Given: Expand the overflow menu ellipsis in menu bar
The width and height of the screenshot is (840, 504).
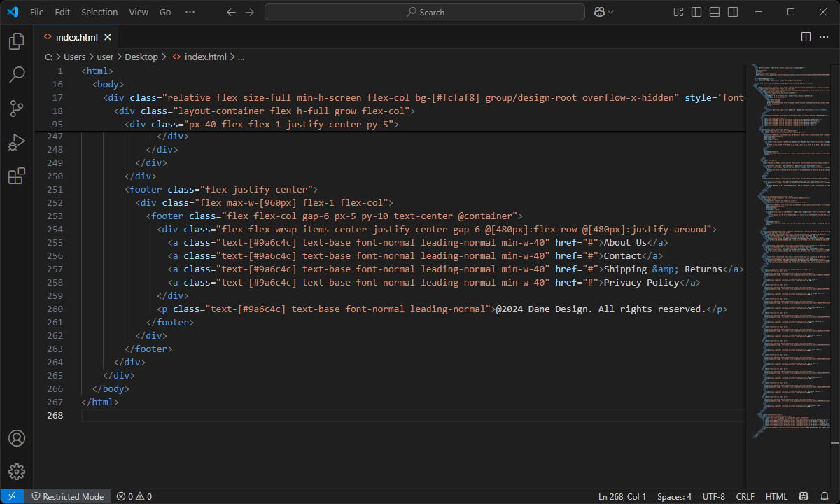Looking at the screenshot, I should [190, 12].
